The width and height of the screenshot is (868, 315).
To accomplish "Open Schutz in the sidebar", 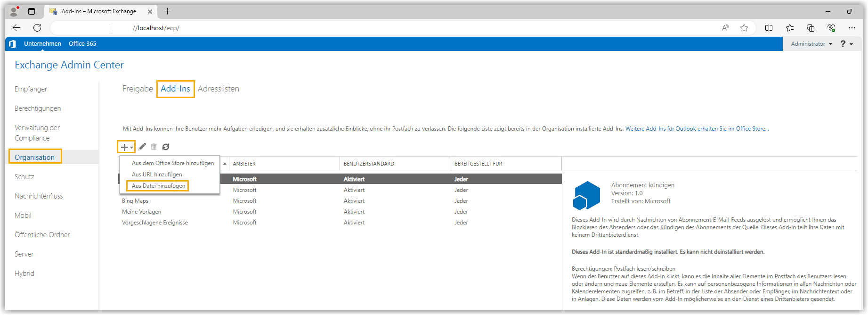I will coord(24,177).
